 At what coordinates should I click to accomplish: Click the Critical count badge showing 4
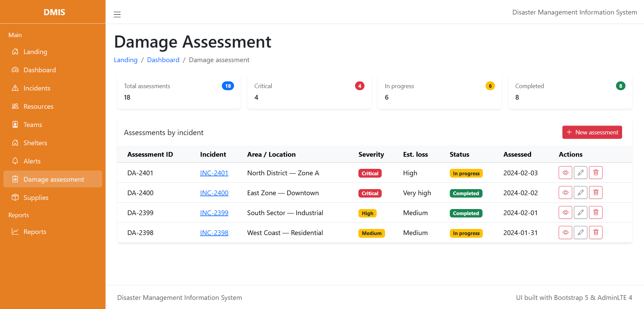click(x=359, y=86)
